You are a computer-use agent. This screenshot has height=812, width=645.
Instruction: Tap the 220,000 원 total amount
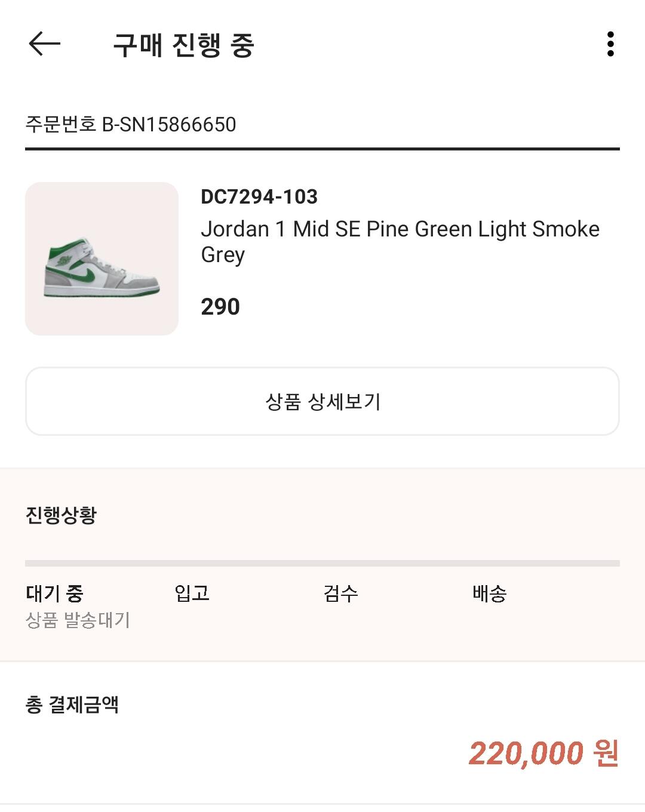(x=543, y=753)
